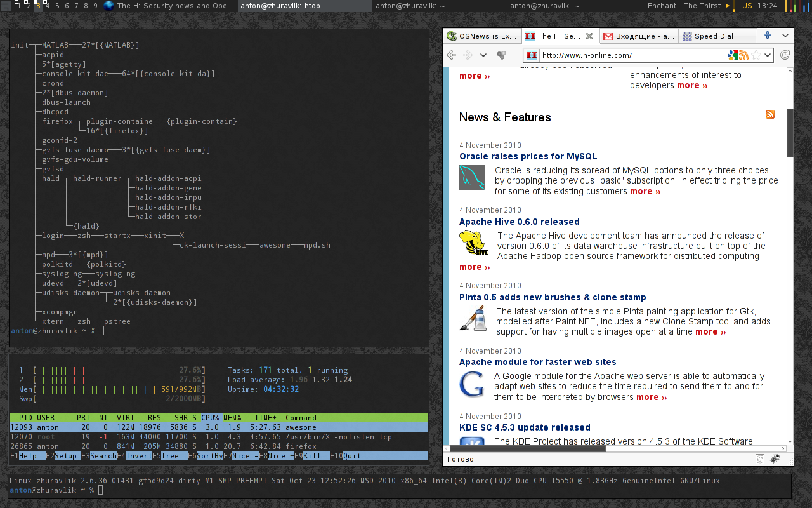Switch to workspace tag 7
The width and height of the screenshot is (812, 508).
click(x=76, y=6)
